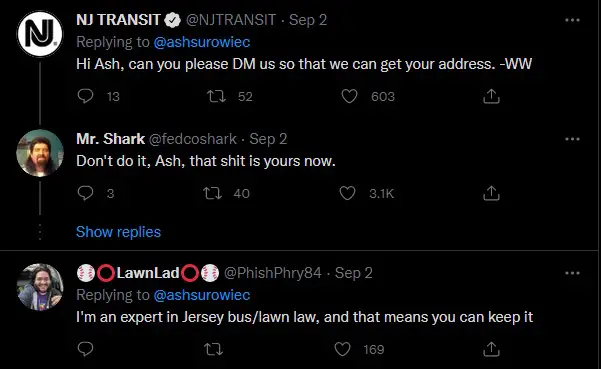Open @ashsurowiec mention in NJ TRANSIT reply
The width and height of the screenshot is (601, 369).
click(202, 42)
